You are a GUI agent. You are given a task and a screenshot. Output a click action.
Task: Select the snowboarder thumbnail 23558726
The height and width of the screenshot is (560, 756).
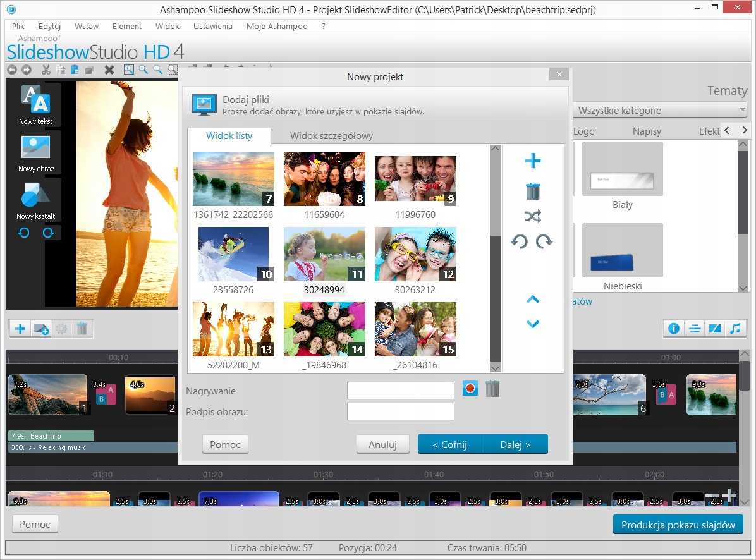233,255
